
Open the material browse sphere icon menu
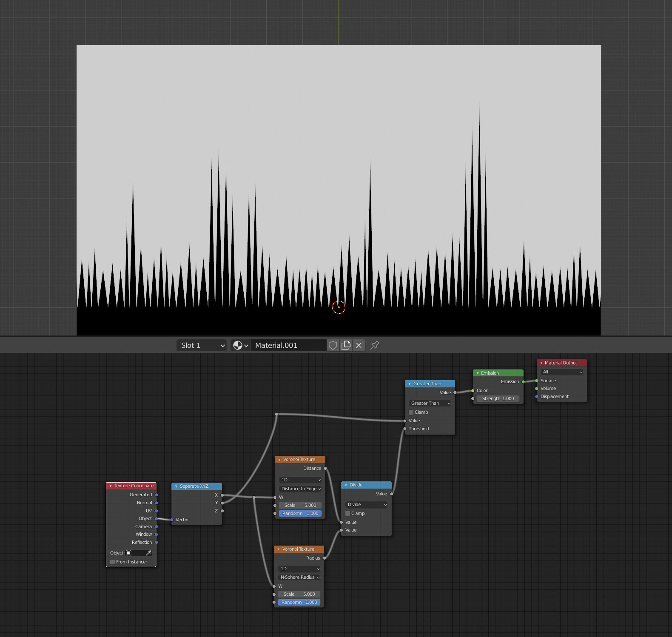coord(240,345)
